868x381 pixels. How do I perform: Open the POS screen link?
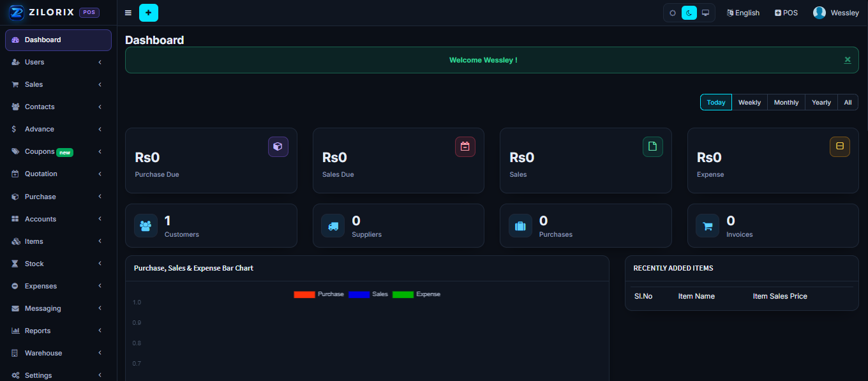point(786,13)
